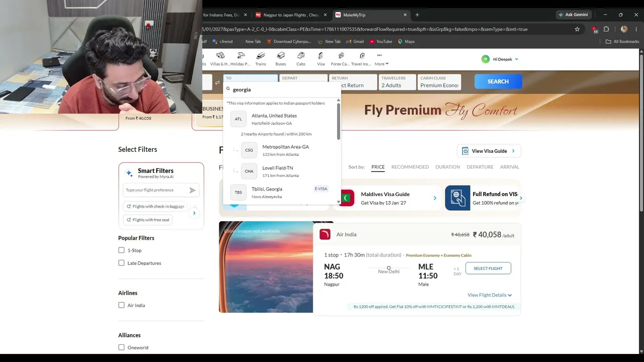The height and width of the screenshot is (362, 644).
Task: Click the red extension icon with badge
Action: tap(595, 29)
